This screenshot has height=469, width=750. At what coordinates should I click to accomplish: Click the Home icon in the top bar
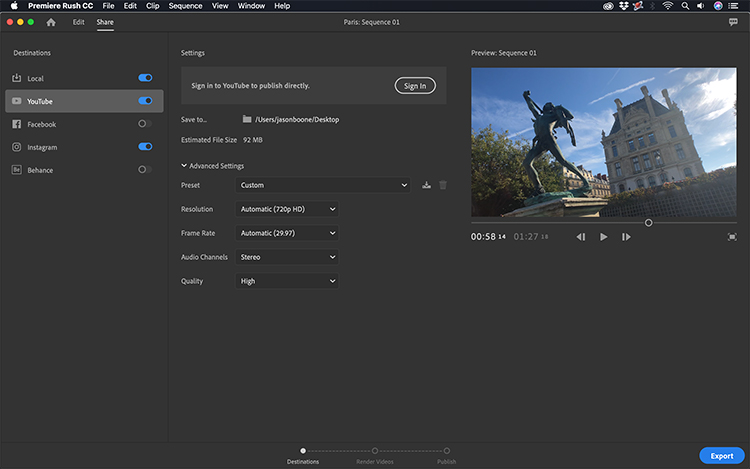pyautogui.click(x=51, y=21)
